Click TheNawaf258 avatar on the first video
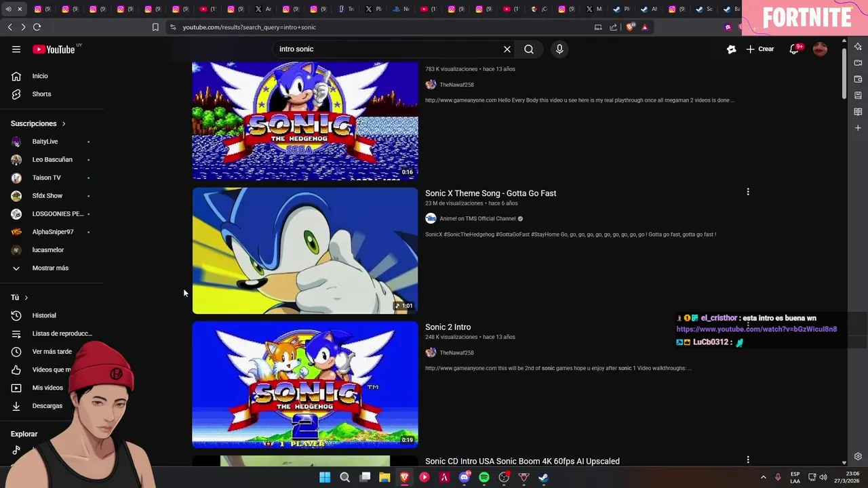Screen dimensions: 868x488 (x=431, y=85)
